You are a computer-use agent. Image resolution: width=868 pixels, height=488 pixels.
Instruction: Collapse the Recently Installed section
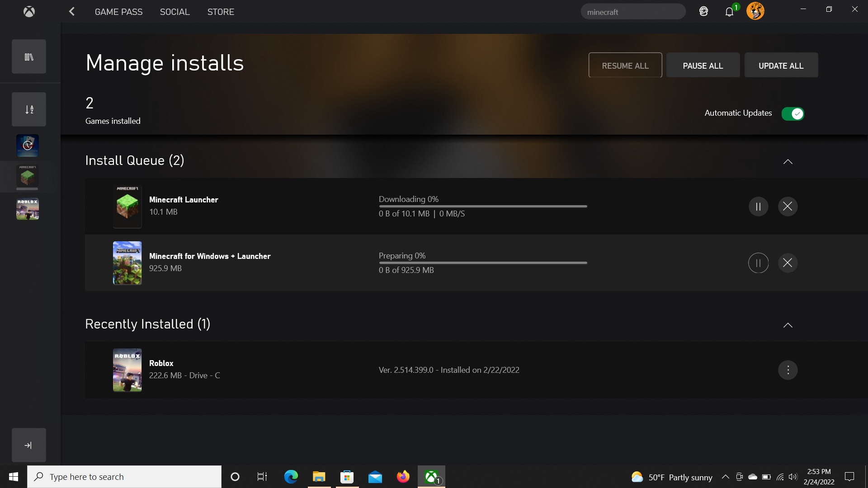[x=788, y=325]
